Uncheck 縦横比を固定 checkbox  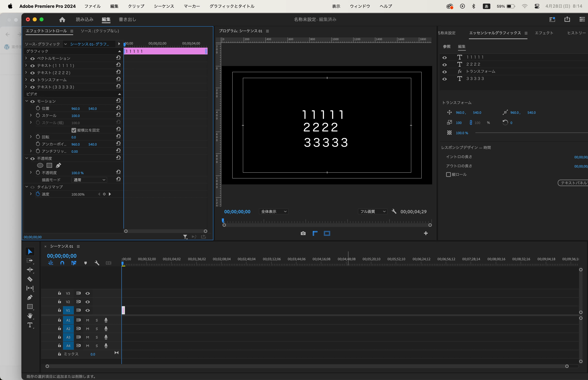click(73, 130)
